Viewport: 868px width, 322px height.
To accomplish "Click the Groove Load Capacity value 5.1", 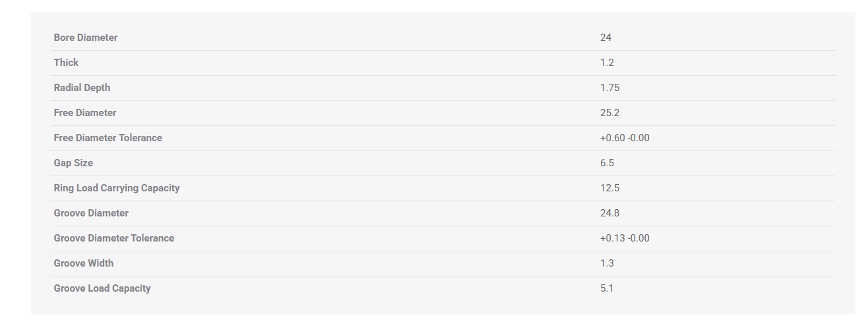I will coord(607,288).
